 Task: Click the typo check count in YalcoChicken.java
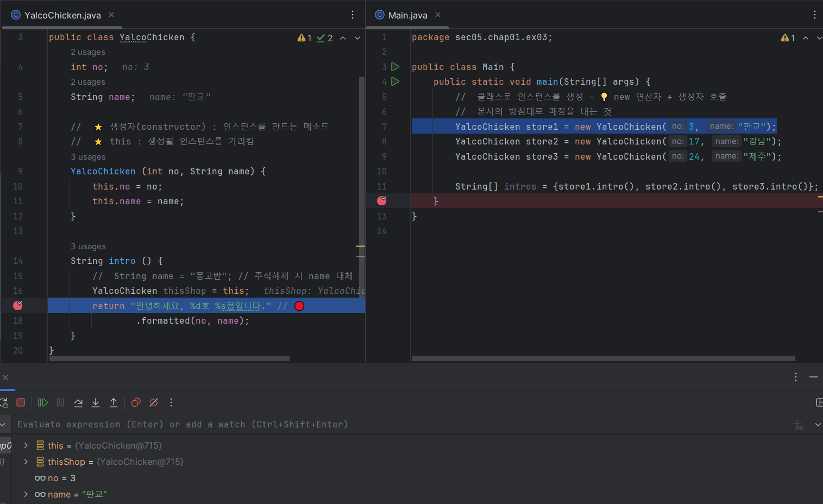coord(325,38)
